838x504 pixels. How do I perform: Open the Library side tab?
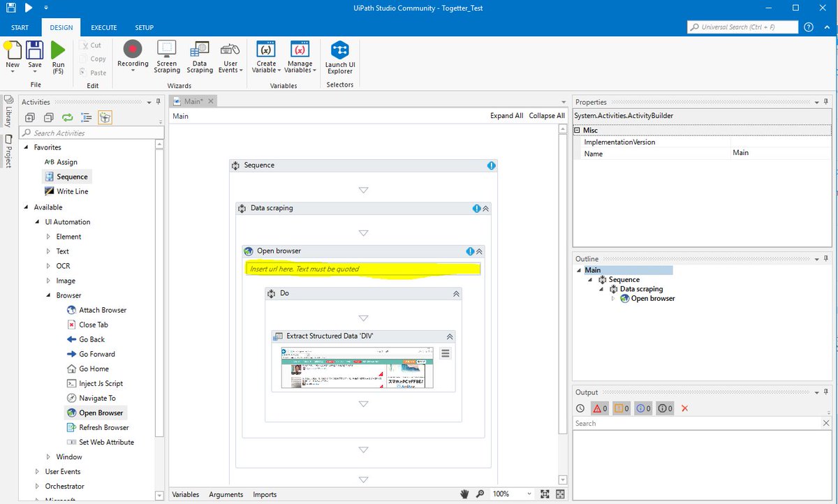point(8,112)
